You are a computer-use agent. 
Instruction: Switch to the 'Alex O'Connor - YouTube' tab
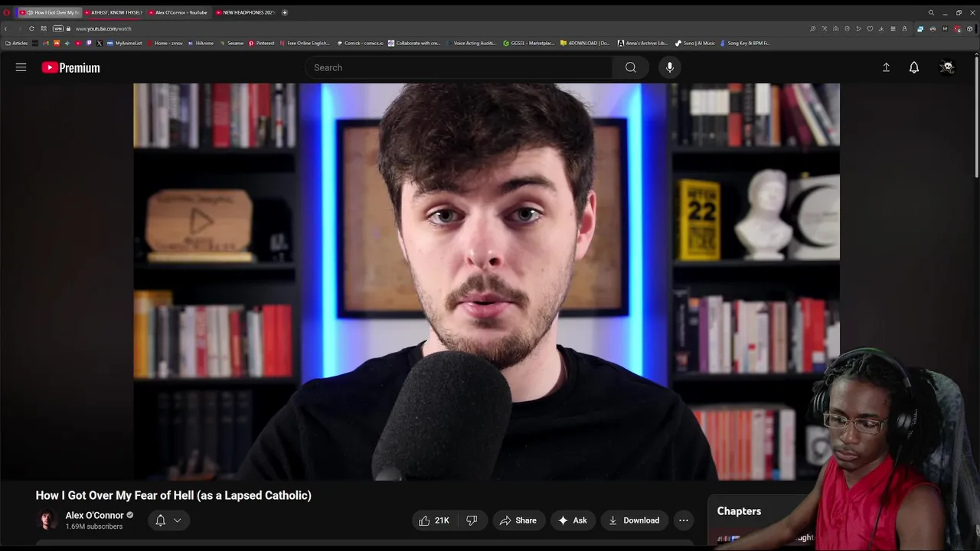(178, 12)
